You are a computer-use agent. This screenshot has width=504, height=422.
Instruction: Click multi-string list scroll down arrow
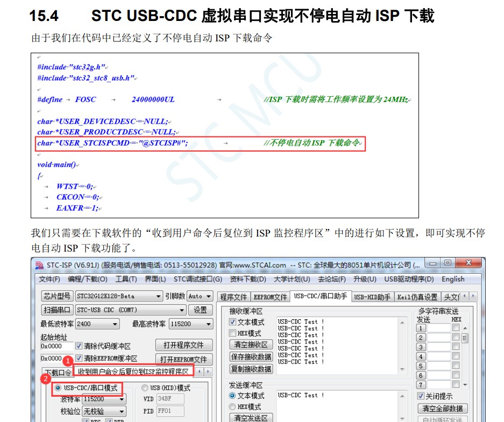465,384
